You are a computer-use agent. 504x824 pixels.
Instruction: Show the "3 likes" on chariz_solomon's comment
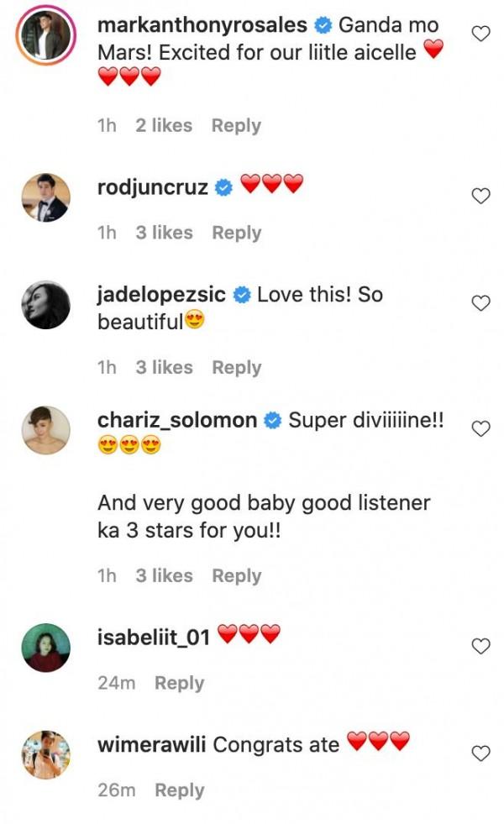pyautogui.click(x=164, y=575)
